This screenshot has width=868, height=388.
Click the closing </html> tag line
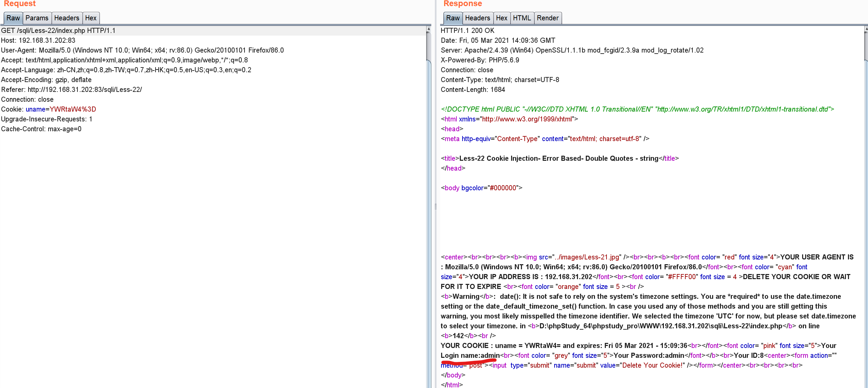[x=452, y=385]
